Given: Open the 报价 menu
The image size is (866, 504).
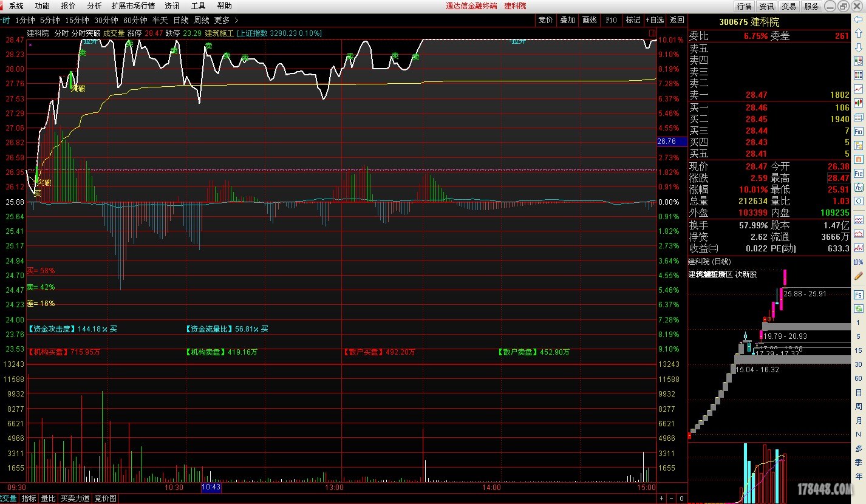Looking at the screenshot, I should [x=69, y=6].
